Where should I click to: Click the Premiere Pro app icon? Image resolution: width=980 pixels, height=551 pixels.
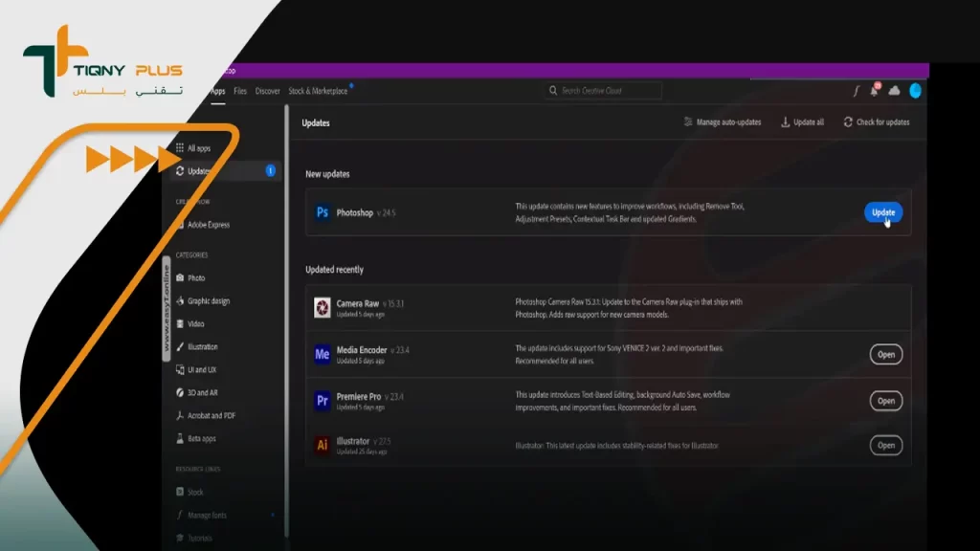[x=323, y=401]
